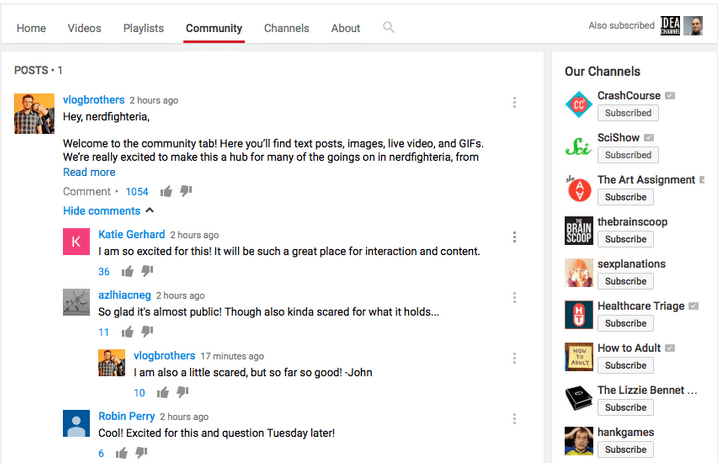Open Katie Gerhard's profile link
Screen dimensions: 718x463
[x=131, y=234]
